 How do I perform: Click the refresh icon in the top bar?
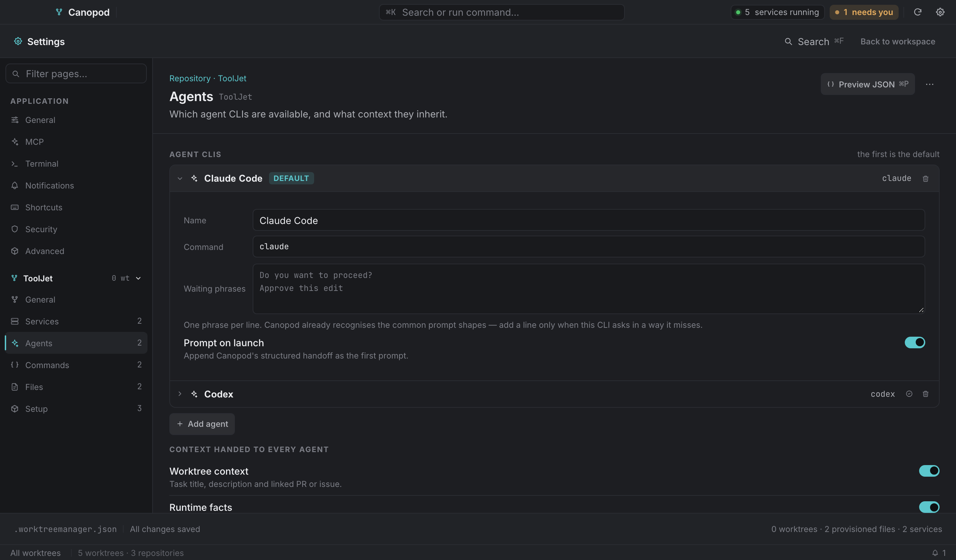[917, 12]
